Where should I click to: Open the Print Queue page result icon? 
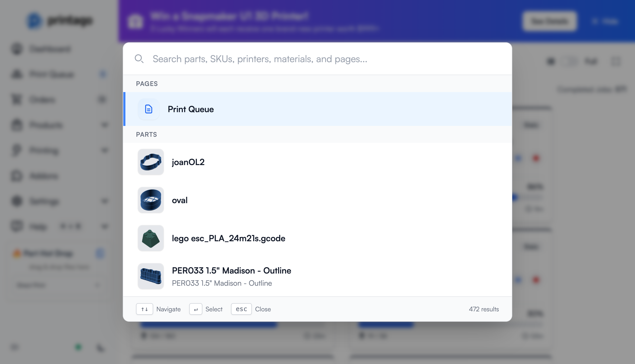pyautogui.click(x=148, y=109)
